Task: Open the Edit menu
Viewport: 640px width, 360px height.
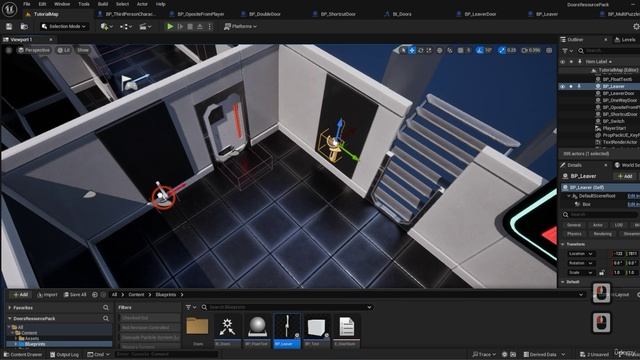Action: pos(42,4)
